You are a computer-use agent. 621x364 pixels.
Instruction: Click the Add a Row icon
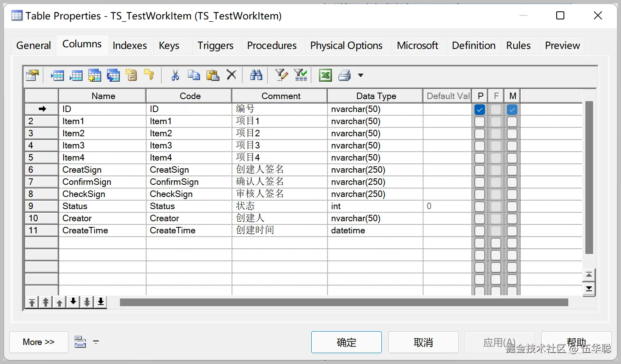pyautogui.click(x=76, y=75)
